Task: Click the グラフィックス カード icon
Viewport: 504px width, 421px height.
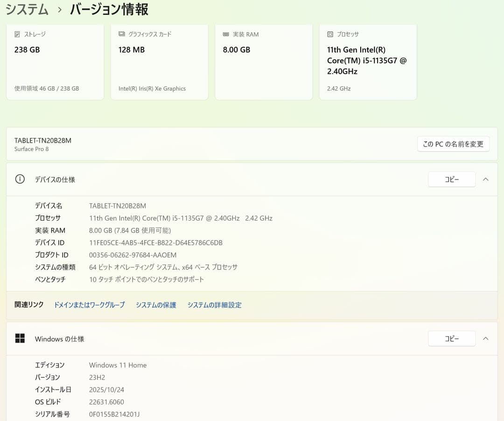Action: point(121,34)
